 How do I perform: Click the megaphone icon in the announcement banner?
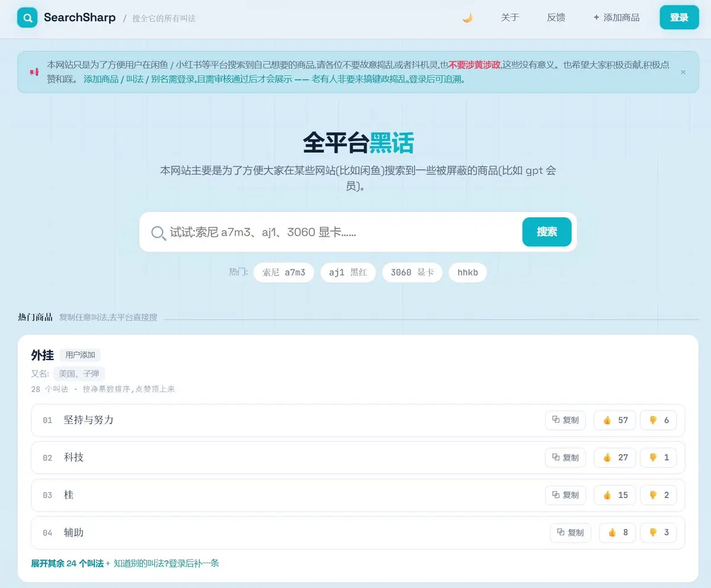(34, 72)
